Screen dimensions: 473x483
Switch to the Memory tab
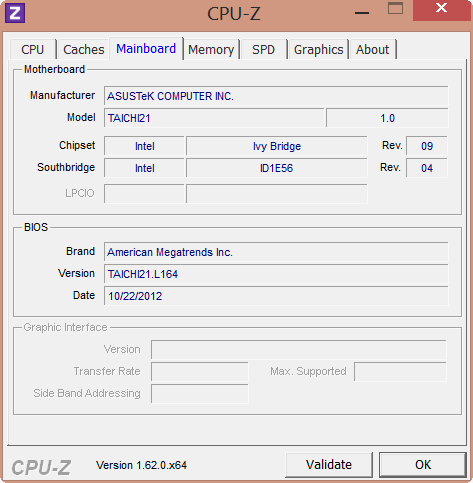[211, 49]
